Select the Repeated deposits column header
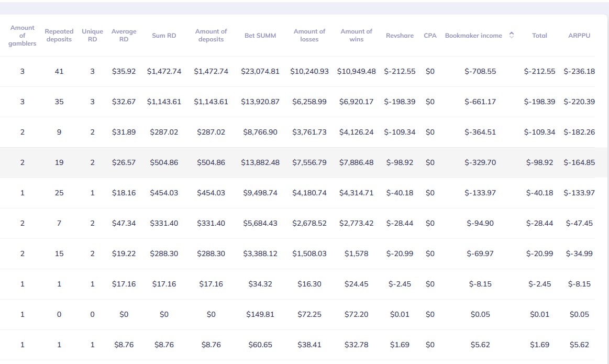The image size is (609, 364). click(59, 36)
